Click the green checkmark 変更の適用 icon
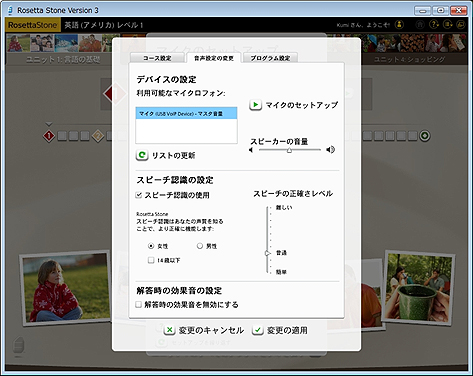Viewport: 473px width, 376px height. (x=258, y=330)
